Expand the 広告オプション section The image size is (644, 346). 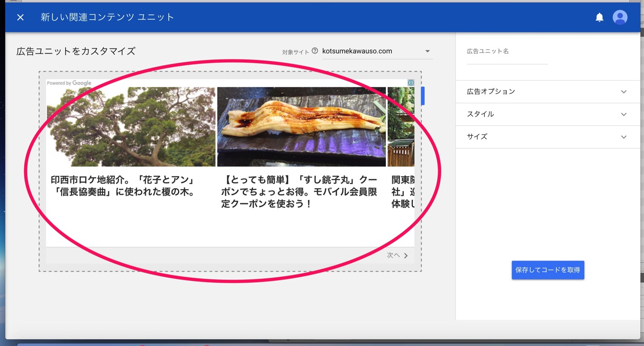(548, 91)
